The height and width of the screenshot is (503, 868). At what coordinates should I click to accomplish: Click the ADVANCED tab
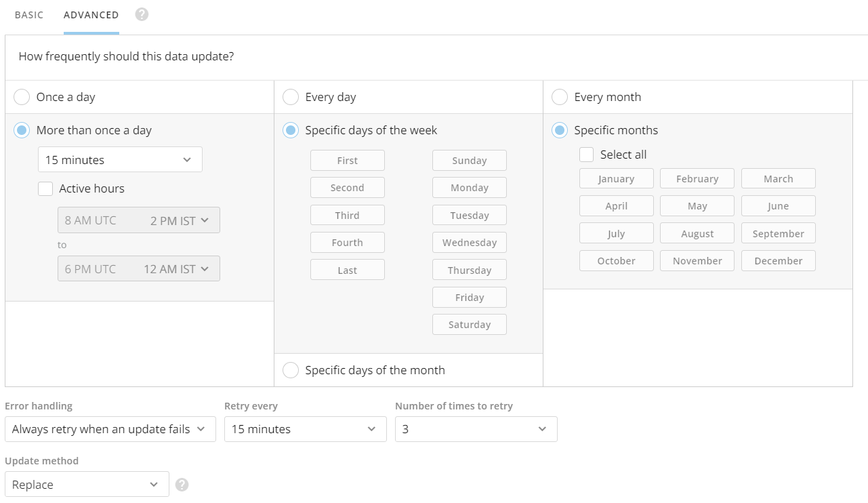[90, 14]
